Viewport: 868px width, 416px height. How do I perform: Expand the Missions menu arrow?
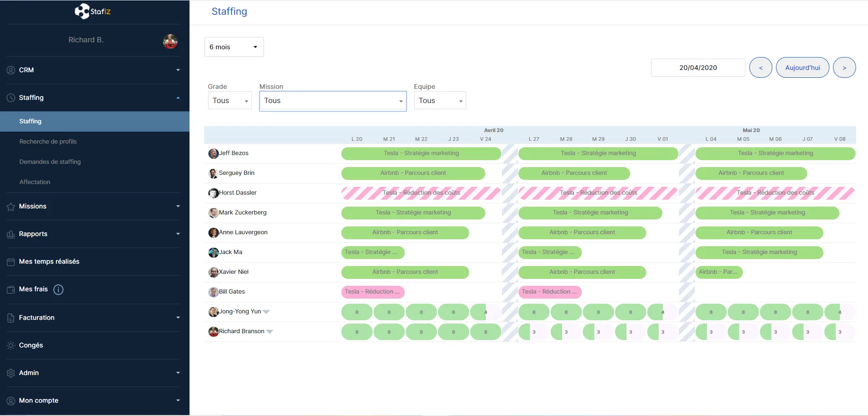pyautogui.click(x=178, y=206)
